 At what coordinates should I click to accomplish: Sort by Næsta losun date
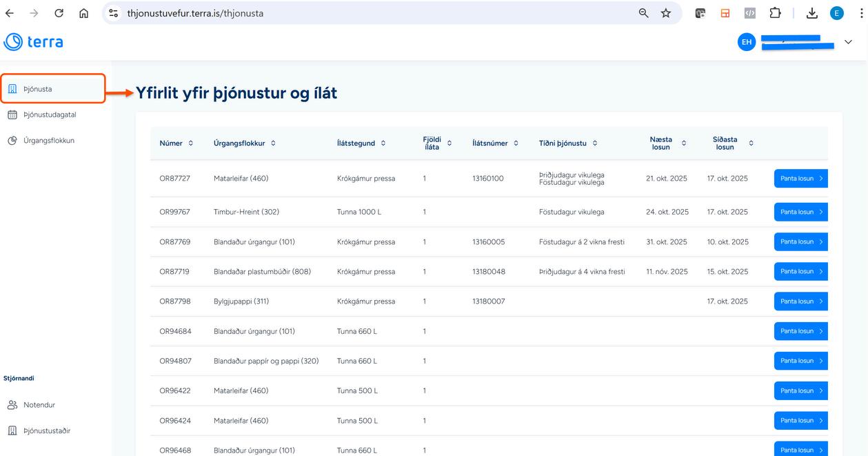(x=684, y=143)
